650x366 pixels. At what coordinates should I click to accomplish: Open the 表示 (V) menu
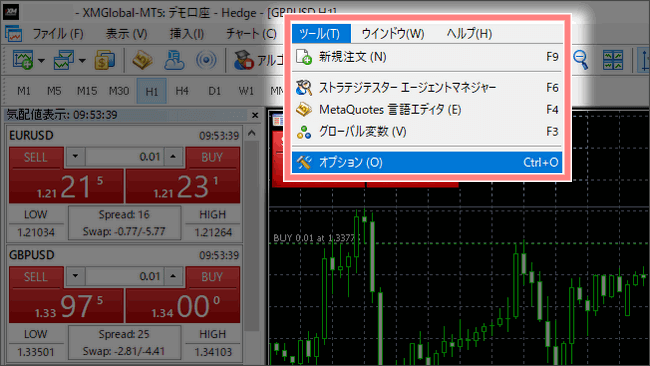(126, 34)
